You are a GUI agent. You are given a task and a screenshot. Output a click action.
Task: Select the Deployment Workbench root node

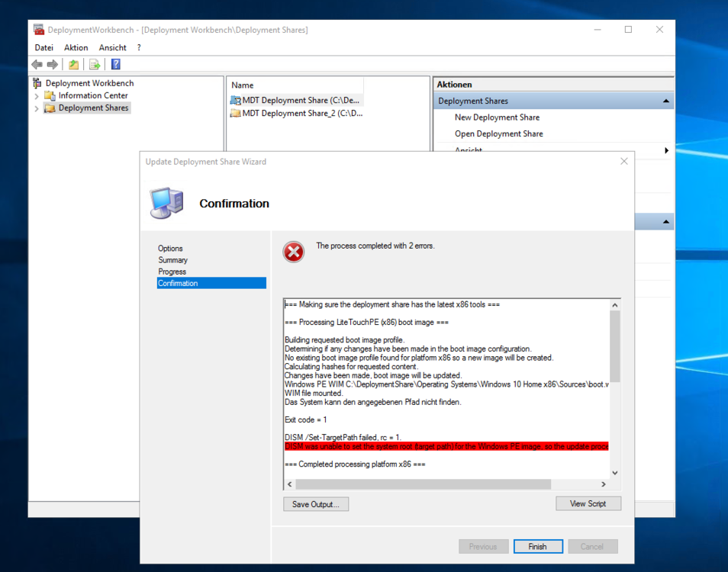[x=89, y=83]
